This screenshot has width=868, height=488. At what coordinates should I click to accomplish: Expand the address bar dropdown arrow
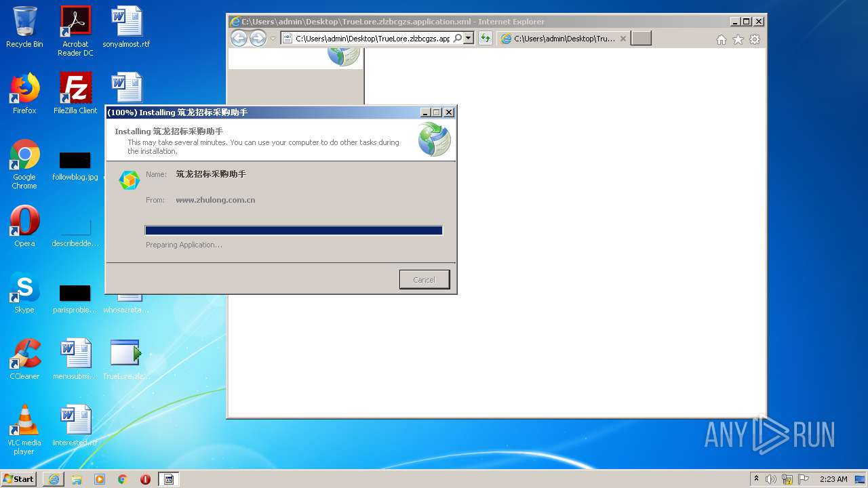tap(469, 39)
